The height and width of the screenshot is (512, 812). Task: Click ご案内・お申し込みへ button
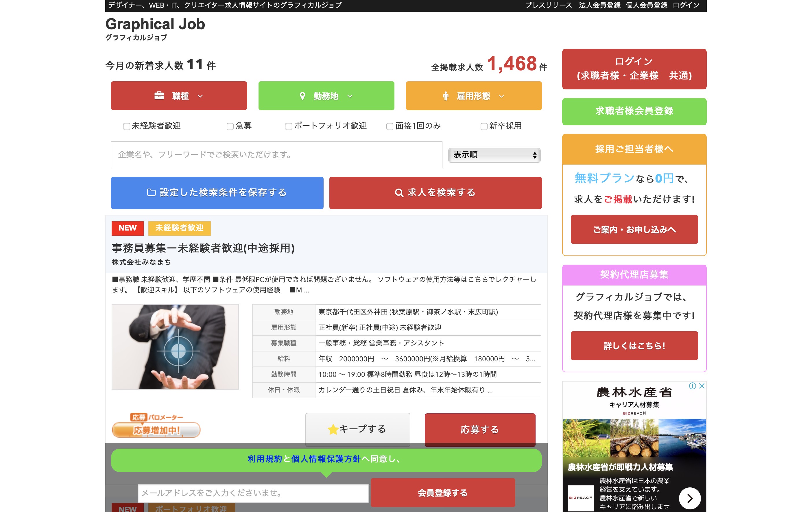(x=634, y=229)
